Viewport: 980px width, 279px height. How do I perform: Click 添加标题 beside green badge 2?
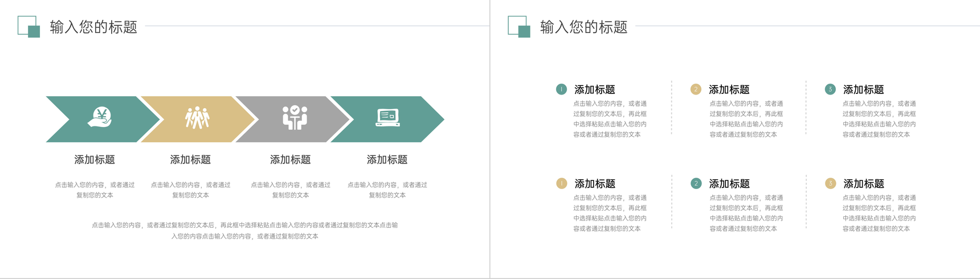pyautogui.click(x=729, y=183)
